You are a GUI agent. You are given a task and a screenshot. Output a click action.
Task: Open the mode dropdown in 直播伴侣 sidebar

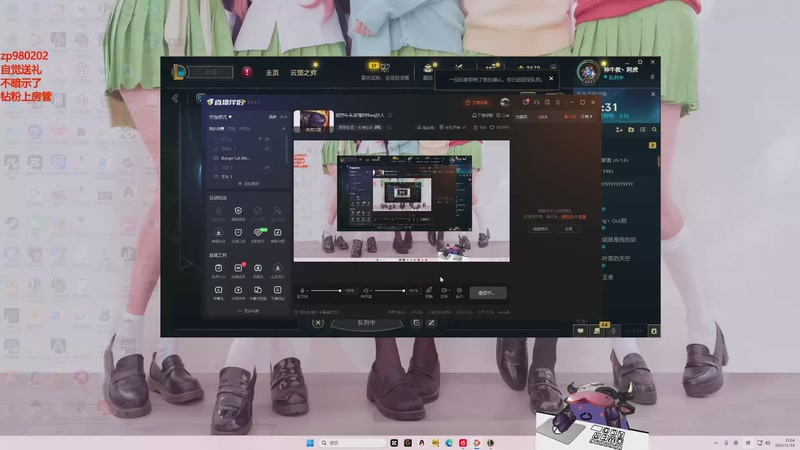point(220,117)
